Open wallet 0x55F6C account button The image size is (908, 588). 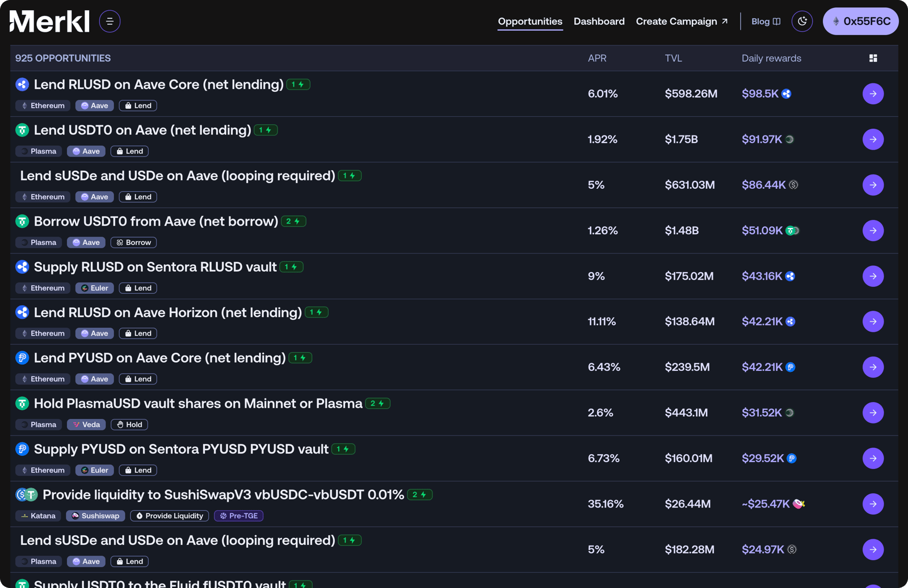pos(860,22)
